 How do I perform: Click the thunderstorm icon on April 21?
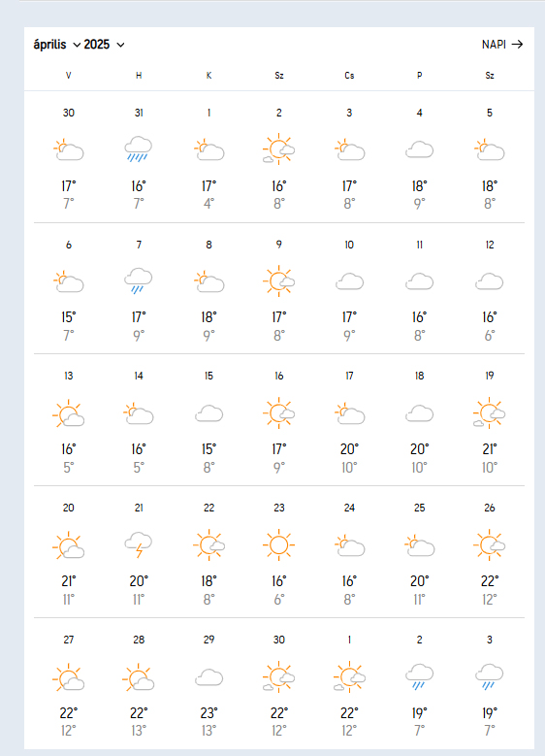(x=139, y=544)
